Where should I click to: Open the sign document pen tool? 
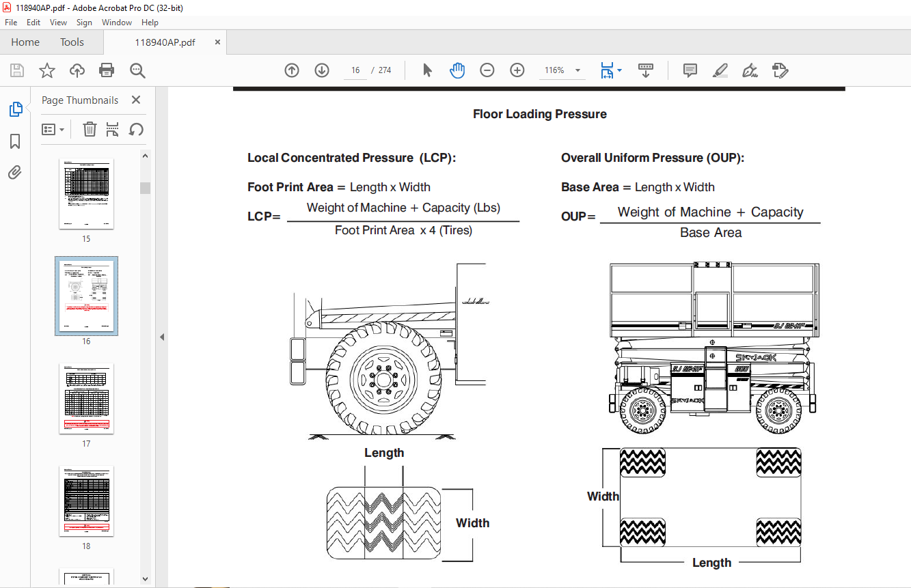(750, 70)
